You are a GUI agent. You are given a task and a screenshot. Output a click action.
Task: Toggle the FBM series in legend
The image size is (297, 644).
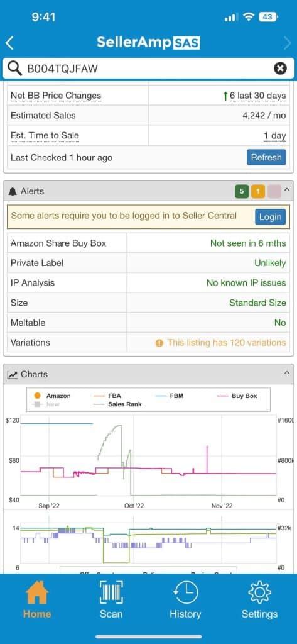[x=170, y=396]
